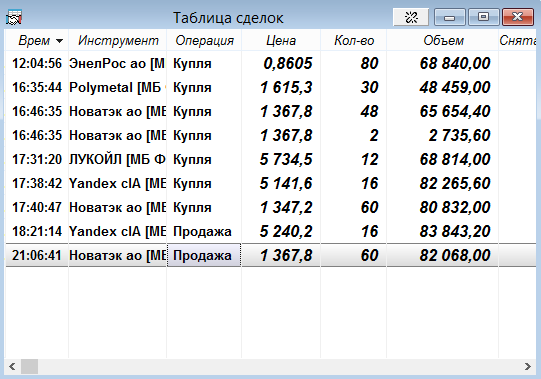
Task: Click the horizontal scrollbar right arrow
Action: click(528, 366)
